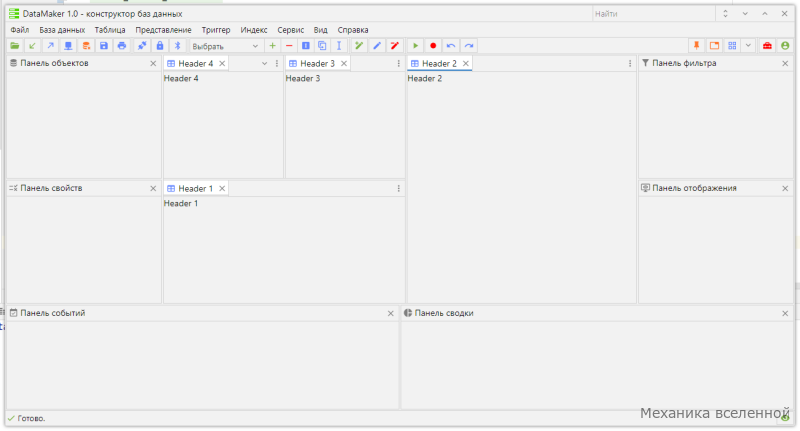Viewport: 800px width, 431px height.
Task: Open the Сервис menu
Action: tap(291, 30)
